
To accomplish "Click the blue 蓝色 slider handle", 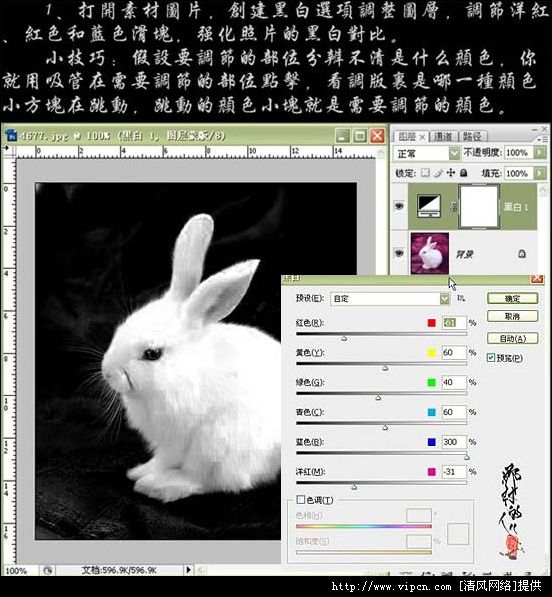I will [x=467, y=457].
